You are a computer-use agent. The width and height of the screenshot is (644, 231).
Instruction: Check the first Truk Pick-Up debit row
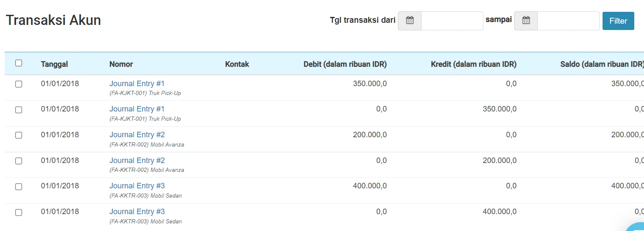(19, 84)
